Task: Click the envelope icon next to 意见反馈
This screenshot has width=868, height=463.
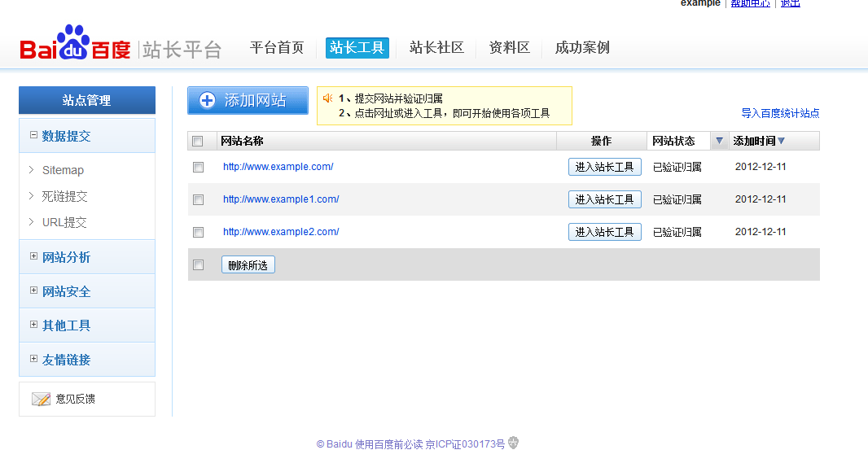Action: pyautogui.click(x=41, y=399)
